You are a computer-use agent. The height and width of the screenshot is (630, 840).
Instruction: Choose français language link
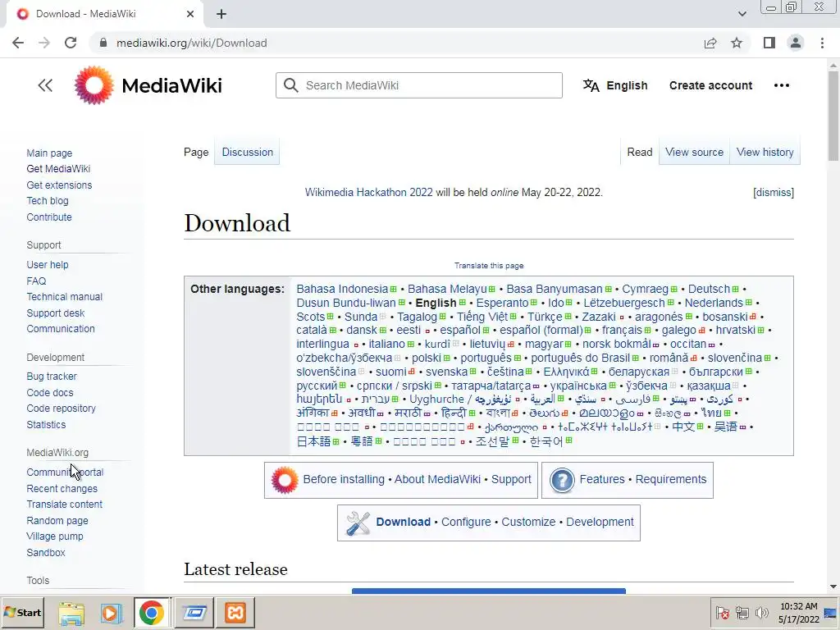622,331
